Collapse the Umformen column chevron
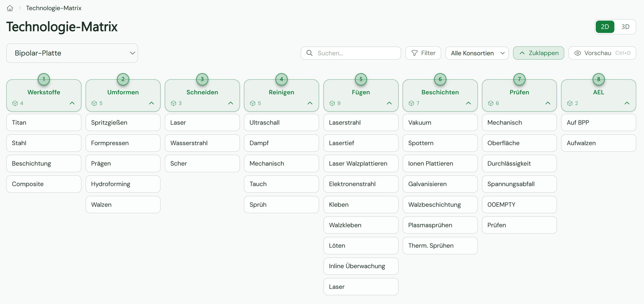Image resolution: width=644 pixels, height=304 pixels. point(152,103)
